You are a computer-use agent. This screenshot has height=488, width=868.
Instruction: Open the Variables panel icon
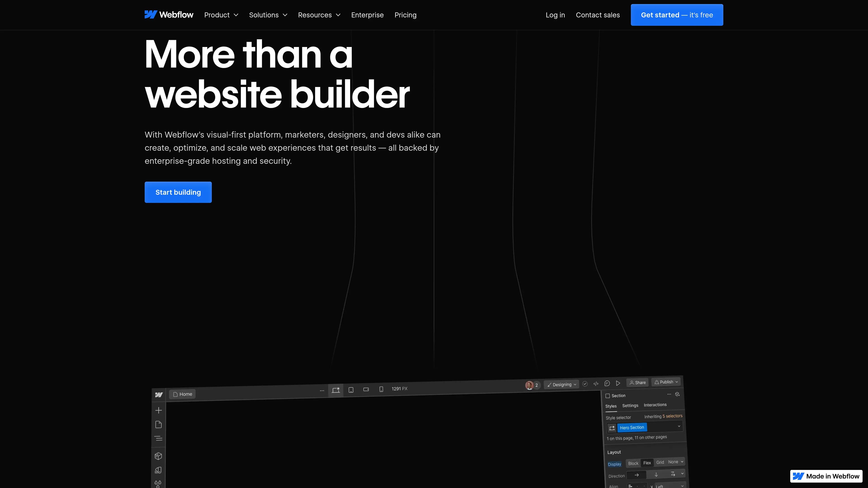(158, 470)
